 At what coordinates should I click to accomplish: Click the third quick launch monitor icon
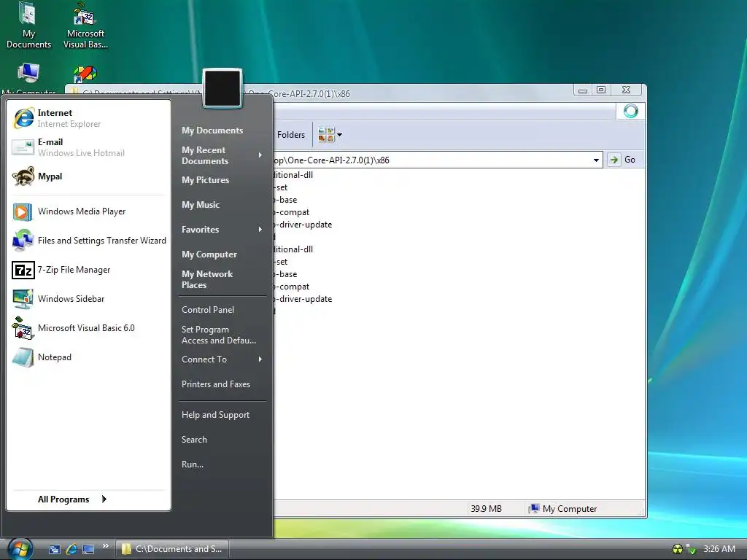[88, 549]
